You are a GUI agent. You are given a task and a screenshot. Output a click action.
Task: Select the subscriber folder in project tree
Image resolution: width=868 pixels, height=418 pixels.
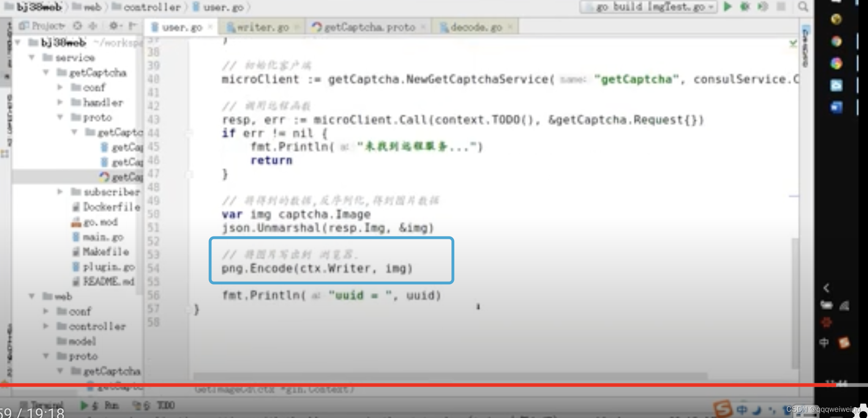point(106,192)
